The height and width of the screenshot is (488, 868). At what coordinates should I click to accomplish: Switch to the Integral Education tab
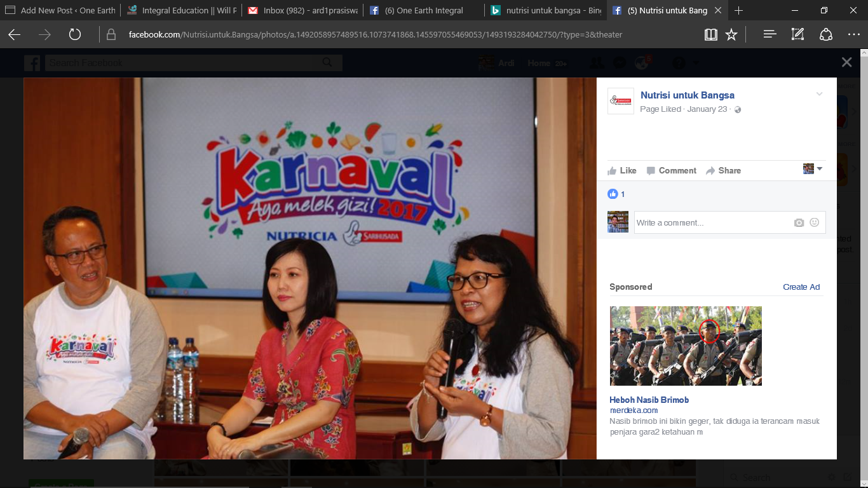tap(181, 11)
